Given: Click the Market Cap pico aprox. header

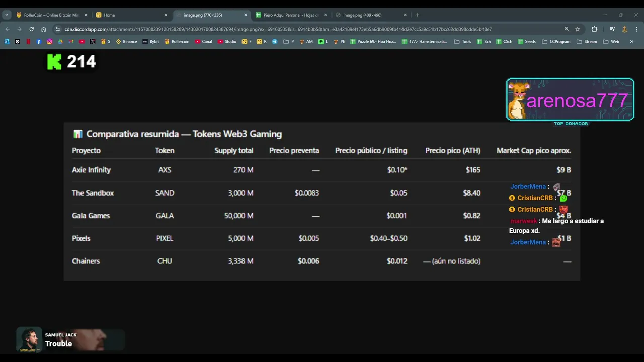Looking at the screenshot, I should coord(534,150).
